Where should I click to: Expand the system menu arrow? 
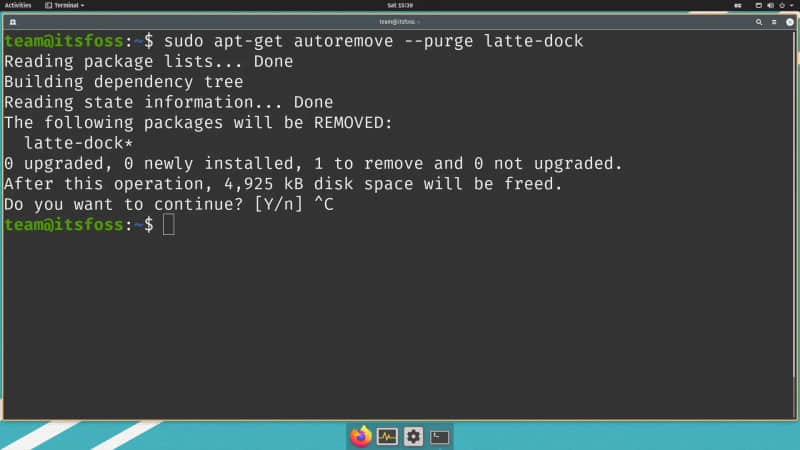(792, 5)
